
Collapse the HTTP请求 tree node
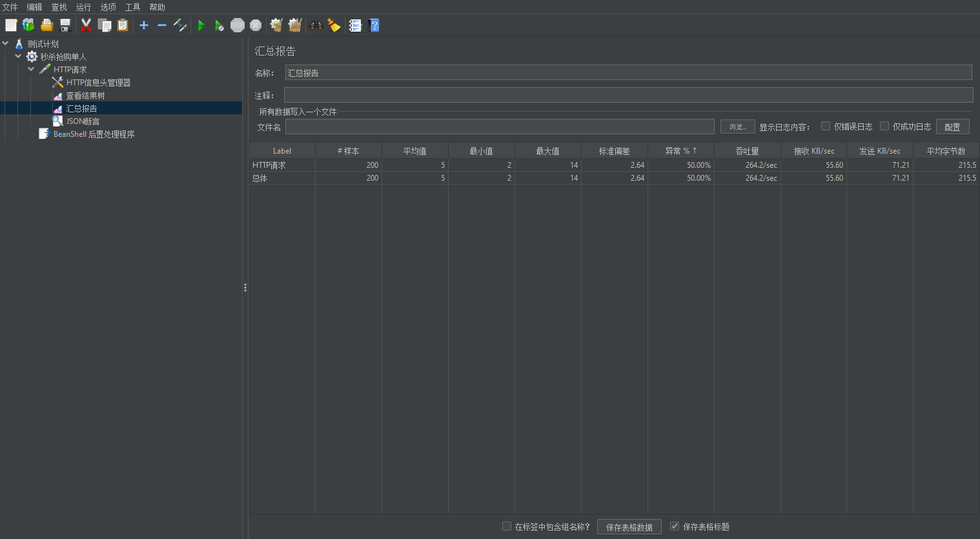pos(31,69)
